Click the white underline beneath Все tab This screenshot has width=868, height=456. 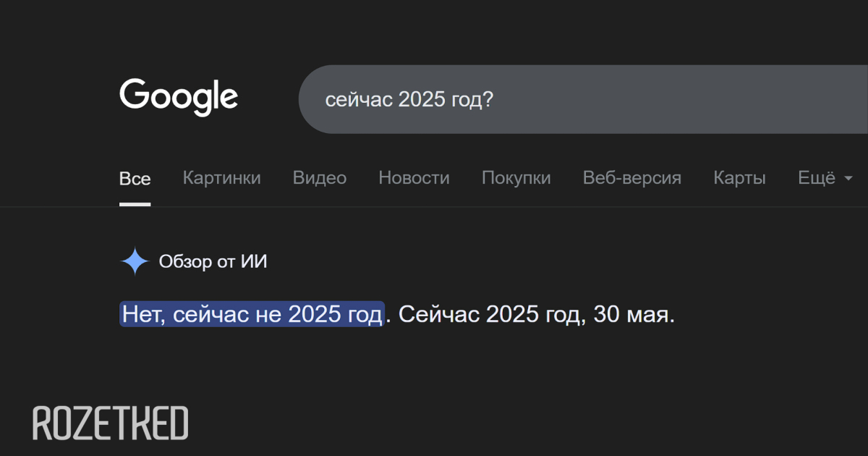135,204
